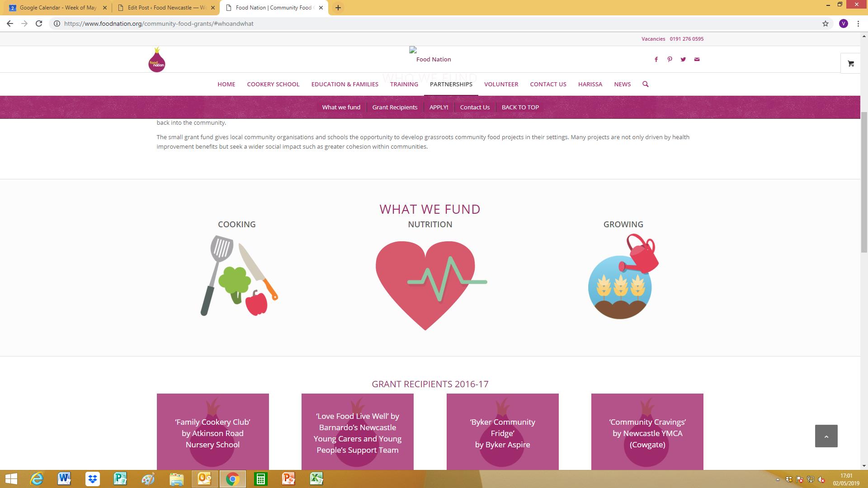
Task: Show hidden system tray icons
Action: 778,479
